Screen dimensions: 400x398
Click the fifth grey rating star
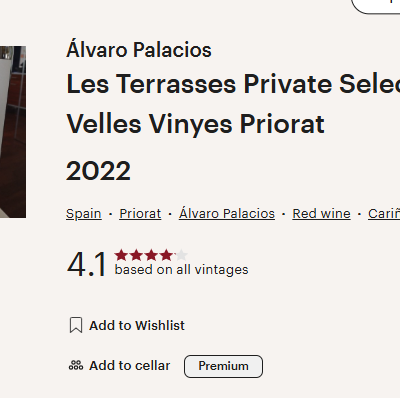click(181, 255)
